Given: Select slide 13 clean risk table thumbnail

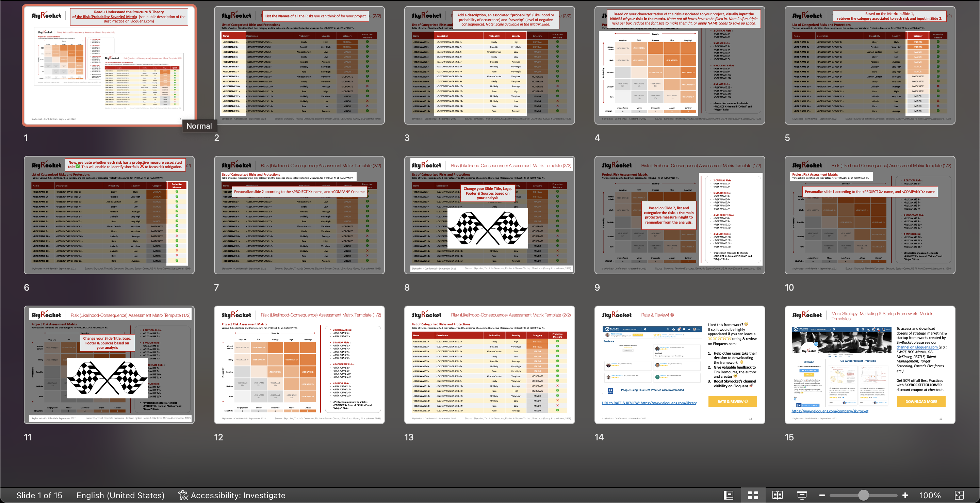Looking at the screenshot, I should 490,364.
